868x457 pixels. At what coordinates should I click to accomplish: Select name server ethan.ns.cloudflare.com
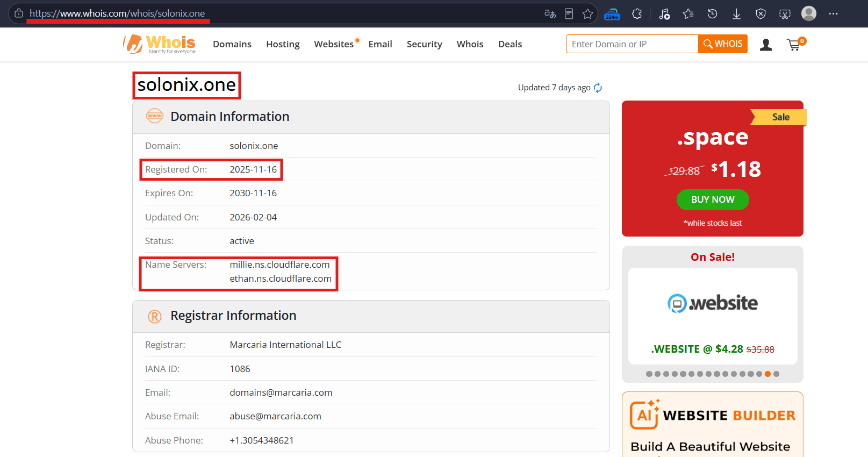click(x=281, y=279)
